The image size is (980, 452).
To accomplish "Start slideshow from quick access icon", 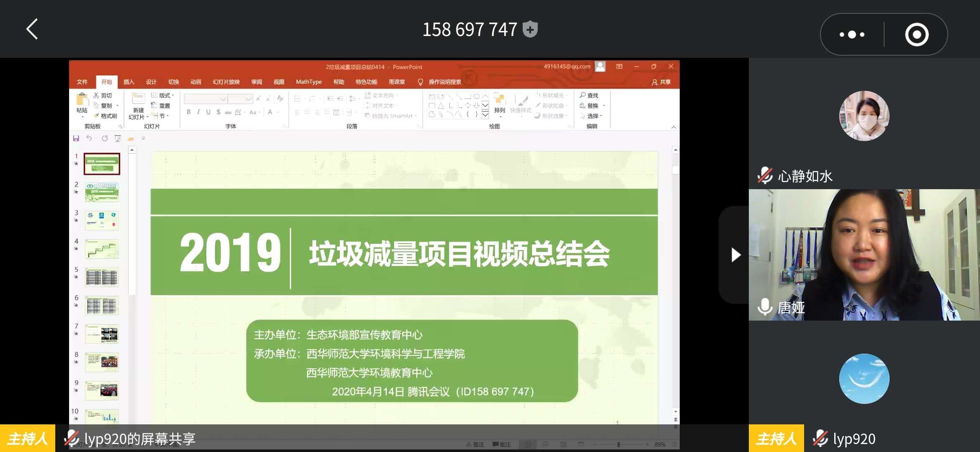I will pyautogui.click(x=118, y=138).
